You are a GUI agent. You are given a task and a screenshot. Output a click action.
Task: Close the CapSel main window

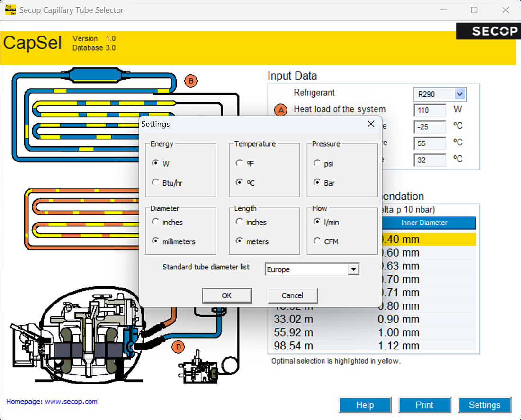tap(505, 10)
